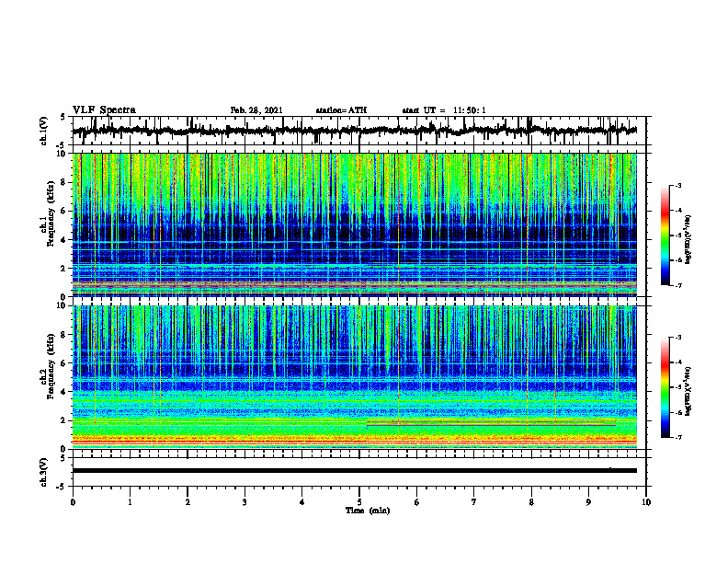This screenshot has width=728, height=563.
Task: Click the "10" kHz tick on ch.1 frequency axis
Action: pos(62,154)
